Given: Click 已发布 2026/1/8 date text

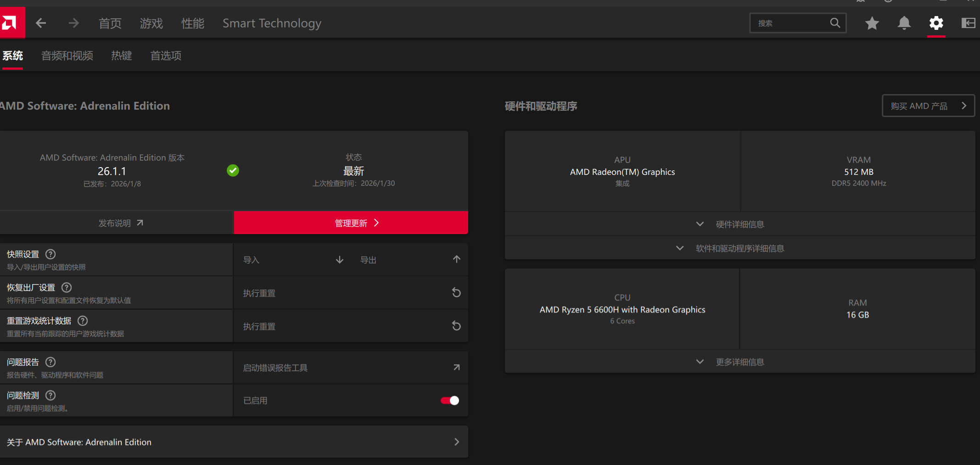Looking at the screenshot, I should 112,184.
